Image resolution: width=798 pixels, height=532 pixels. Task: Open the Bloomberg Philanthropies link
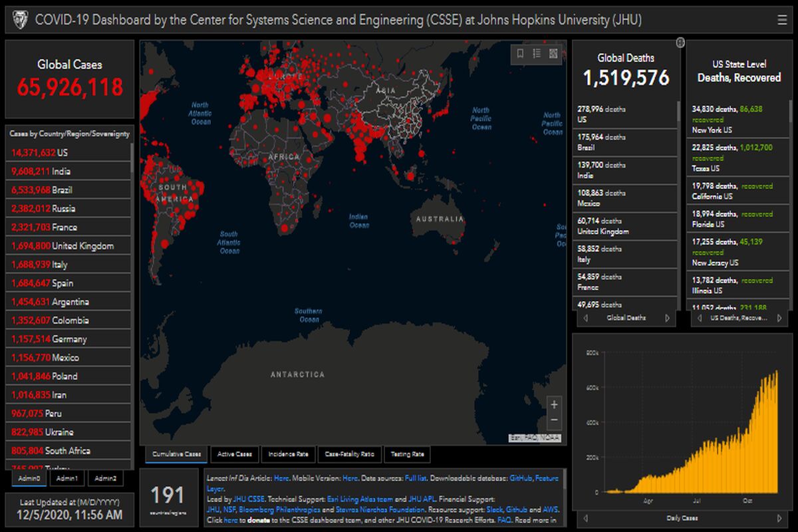[x=279, y=509]
